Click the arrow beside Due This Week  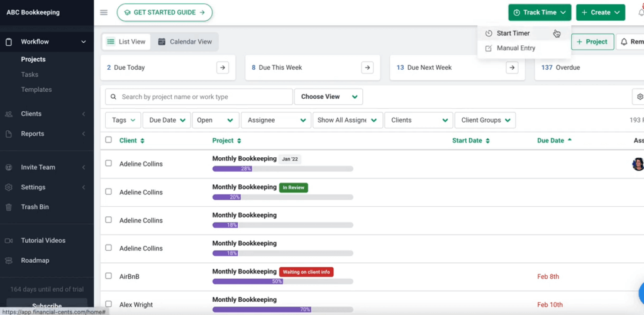367,68
